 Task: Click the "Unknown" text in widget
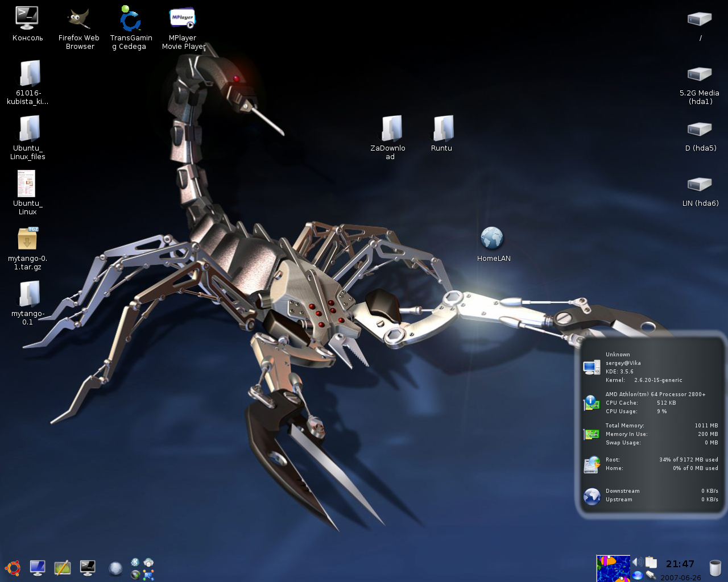pyautogui.click(x=618, y=355)
